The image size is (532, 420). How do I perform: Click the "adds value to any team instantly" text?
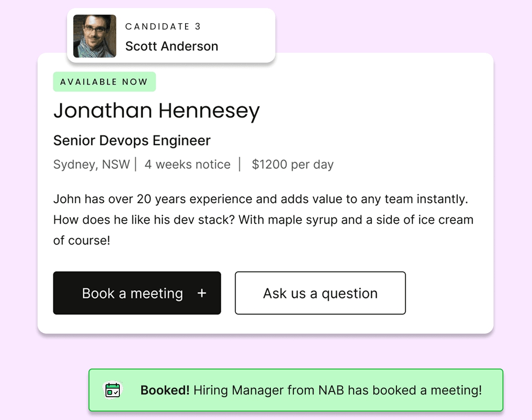click(374, 199)
